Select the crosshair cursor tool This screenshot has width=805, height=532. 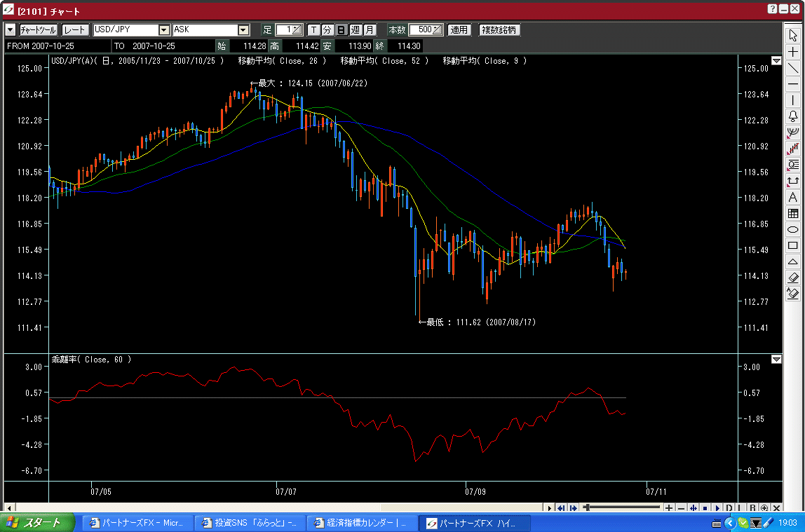[793, 52]
